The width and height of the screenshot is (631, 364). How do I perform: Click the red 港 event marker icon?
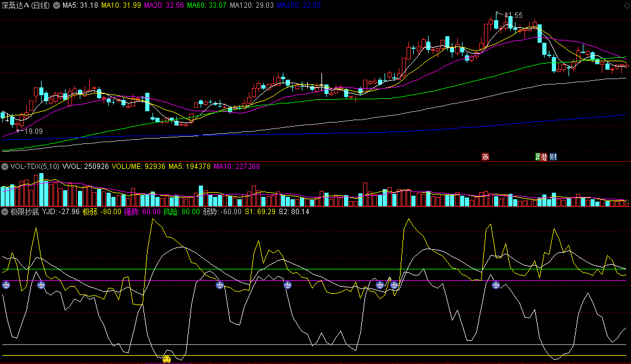click(x=544, y=157)
